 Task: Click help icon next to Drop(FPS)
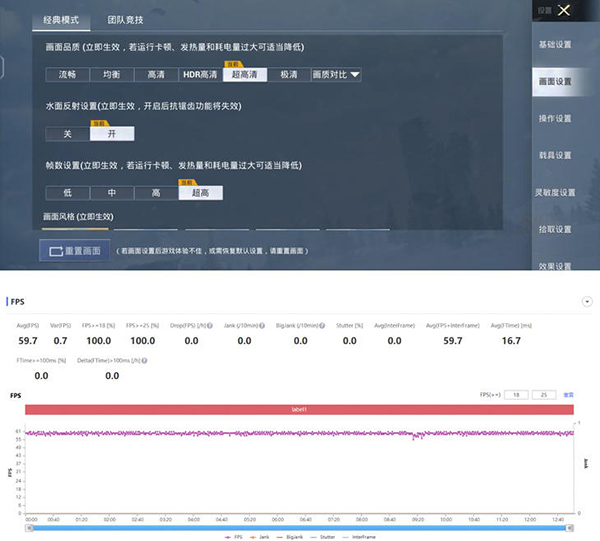pos(212,326)
